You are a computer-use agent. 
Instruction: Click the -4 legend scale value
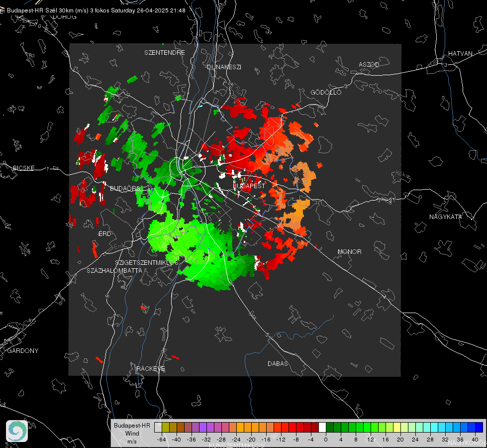[311, 440]
